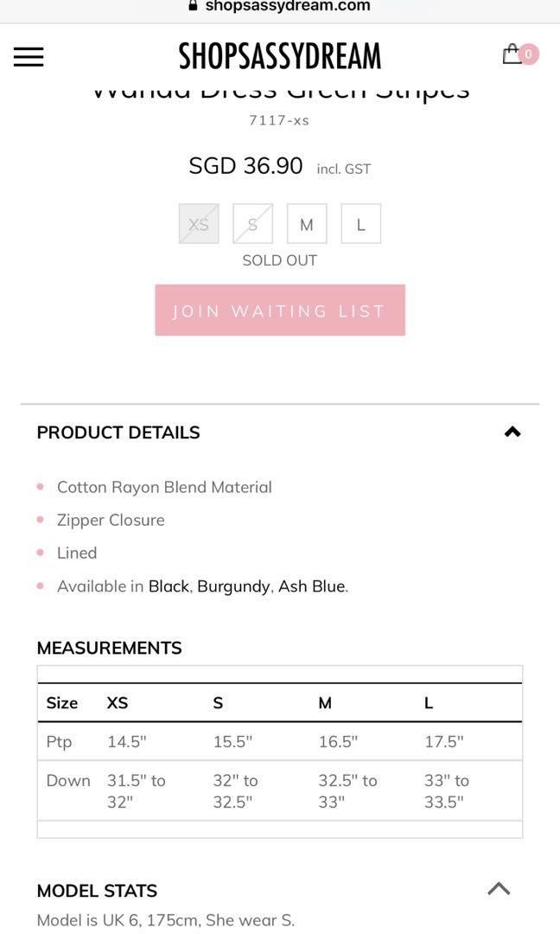Screen dimensions: 560x934
Task: Click the Join Waiting List button
Action: 280,310
